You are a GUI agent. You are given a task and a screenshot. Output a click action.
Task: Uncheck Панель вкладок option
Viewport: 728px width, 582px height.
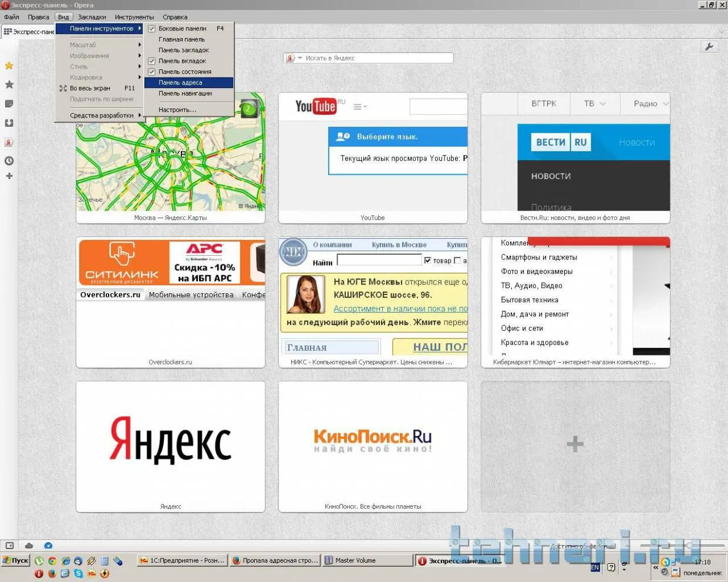pyautogui.click(x=188, y=61)
